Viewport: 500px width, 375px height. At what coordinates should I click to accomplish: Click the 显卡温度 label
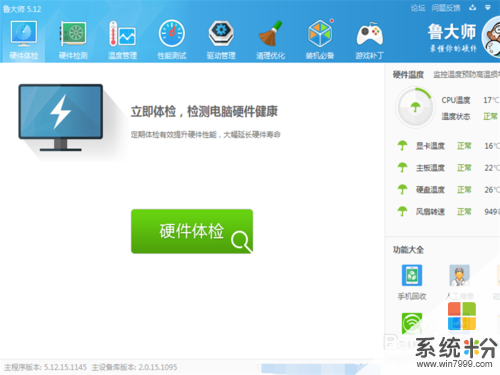point(430,146)
